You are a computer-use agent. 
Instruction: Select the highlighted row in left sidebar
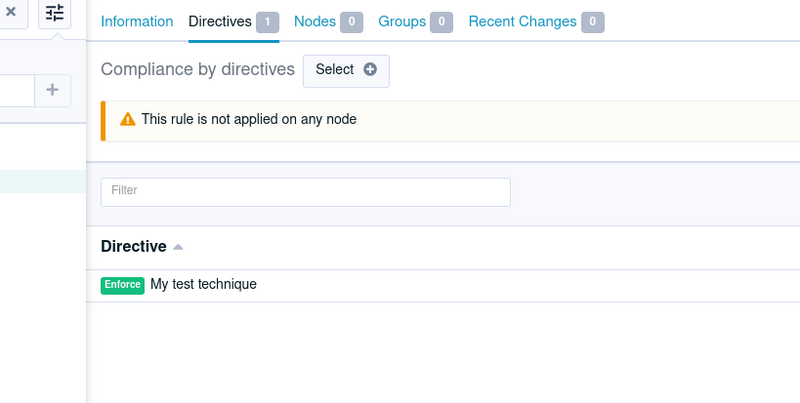coord(43,182)
